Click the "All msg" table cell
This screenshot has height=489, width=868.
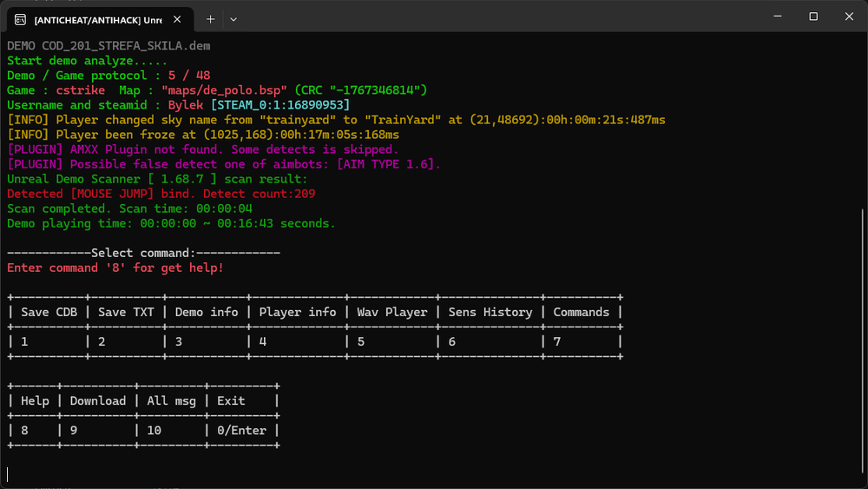tap(171, 401)
